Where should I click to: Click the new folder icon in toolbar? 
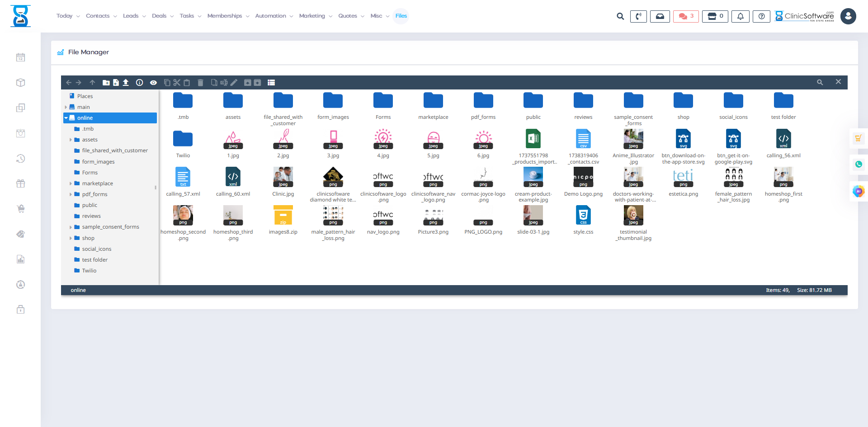(106, 83)
